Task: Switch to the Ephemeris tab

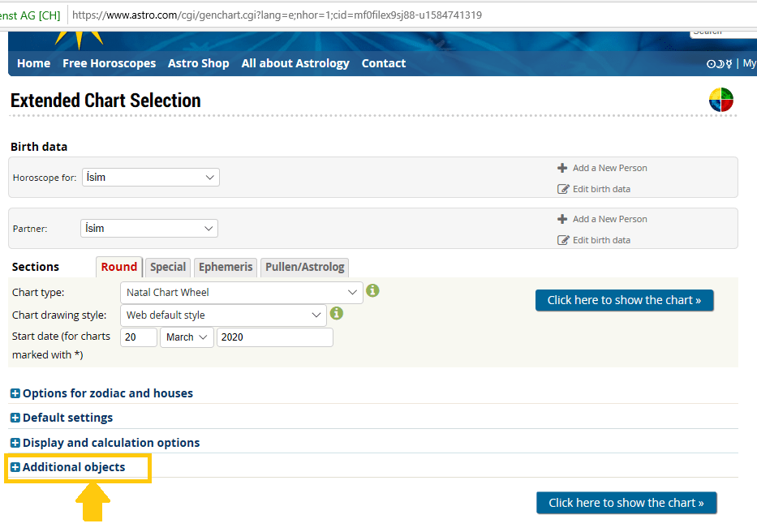Action: (226, 267)
